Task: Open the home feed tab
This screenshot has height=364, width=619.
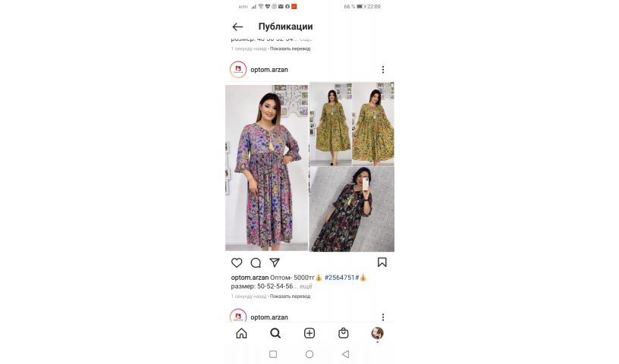Action: pos(241,333)
